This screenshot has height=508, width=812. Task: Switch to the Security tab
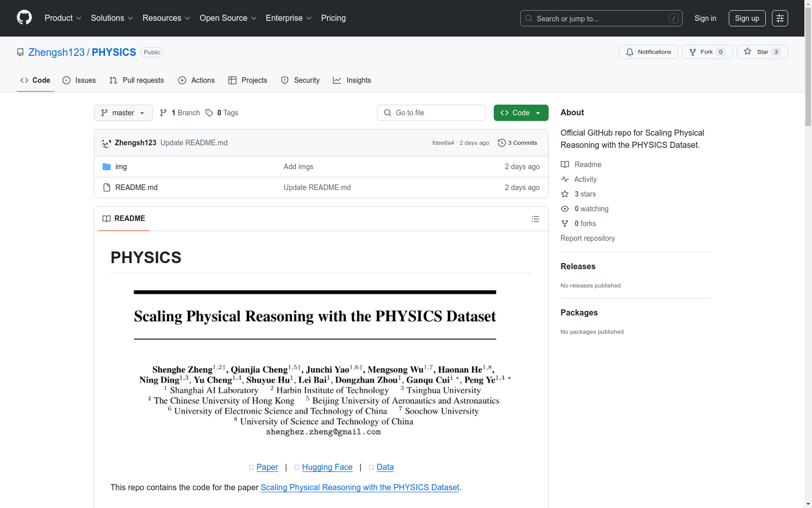[x=300, y=80]
